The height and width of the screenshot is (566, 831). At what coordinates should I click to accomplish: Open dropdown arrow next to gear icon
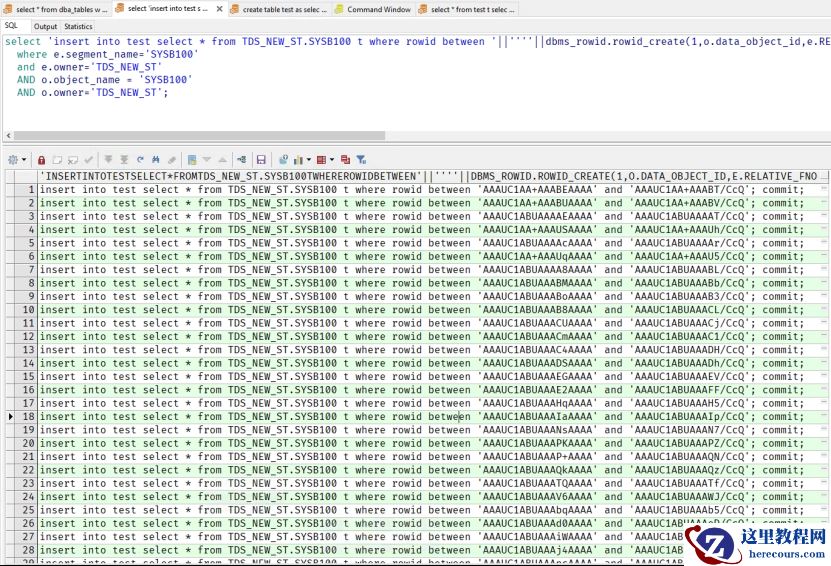24,160
